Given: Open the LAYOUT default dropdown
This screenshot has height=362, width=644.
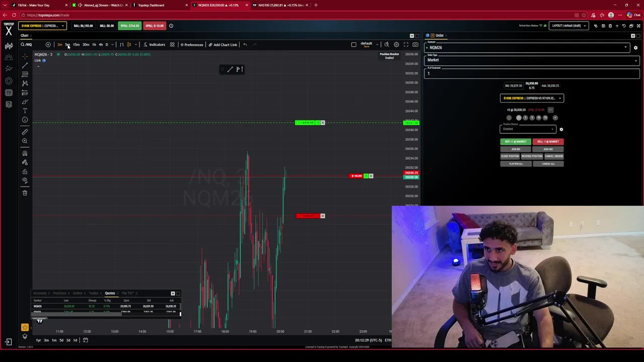Looking at the screenshot, I should 569,26.
